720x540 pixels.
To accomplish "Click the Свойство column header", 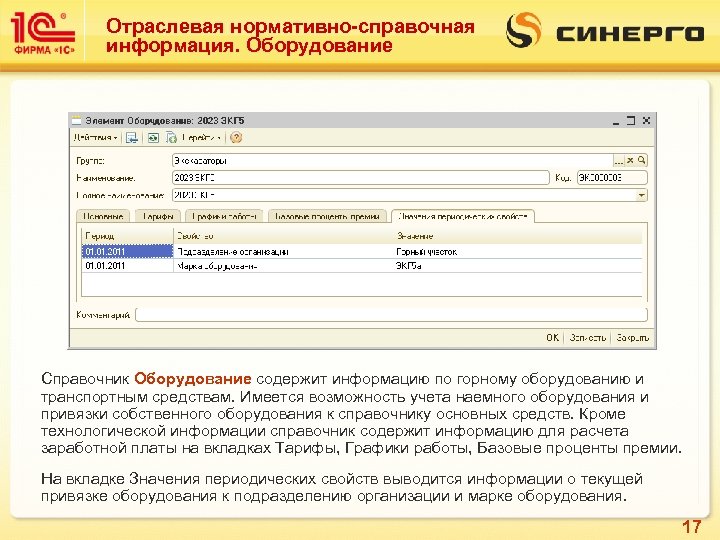I will click(283, 236).
